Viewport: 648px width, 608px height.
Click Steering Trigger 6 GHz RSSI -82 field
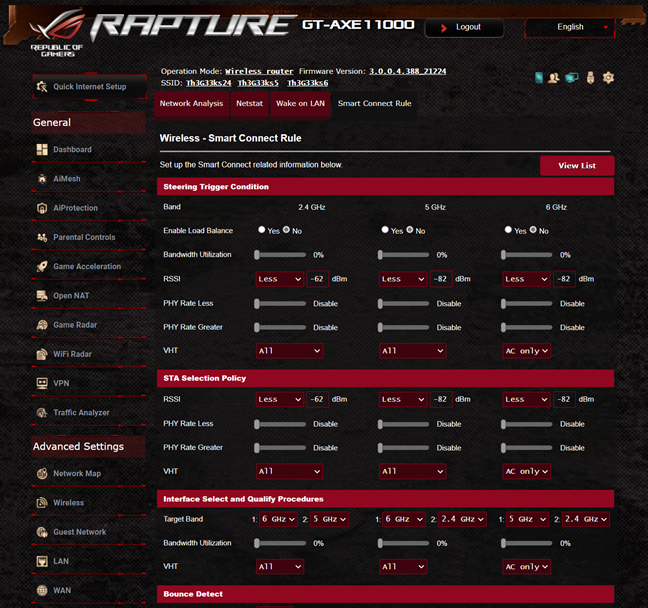pos(564,279)
